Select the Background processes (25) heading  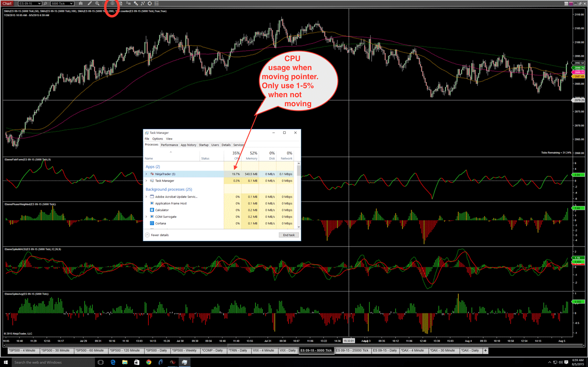pos(168,189)
